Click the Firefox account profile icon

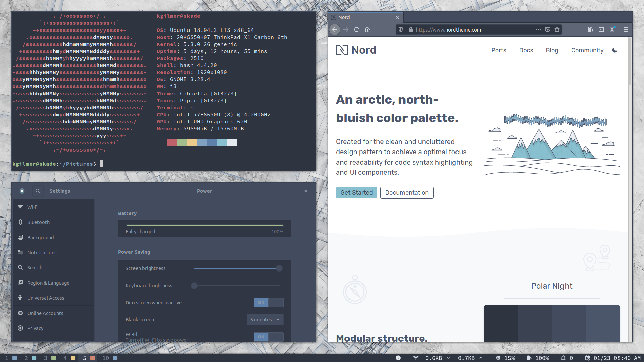pyautogui.click(x=612, y=29)
